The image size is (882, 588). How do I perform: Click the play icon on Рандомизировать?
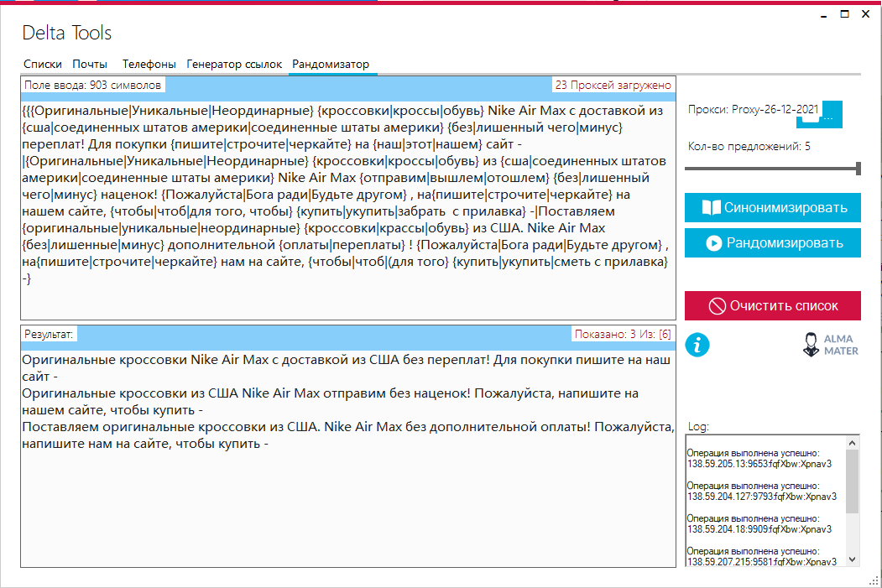click(714, 243)
